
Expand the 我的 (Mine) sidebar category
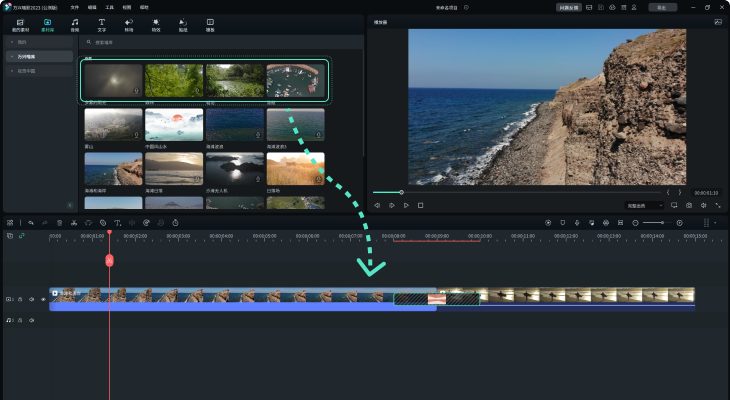click(22, 43)
